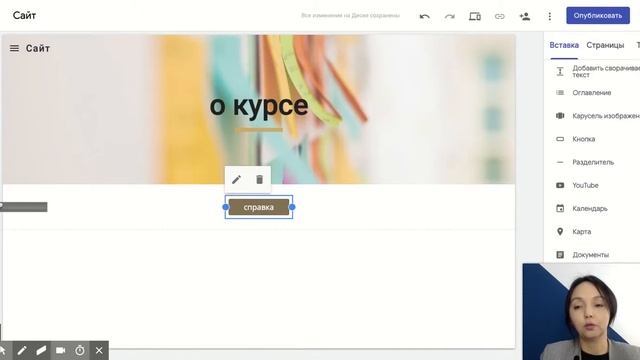Share with others (add person icon)
Viewport: 640px width, 360px height.
pyautogui.click(x=524, y=16)
